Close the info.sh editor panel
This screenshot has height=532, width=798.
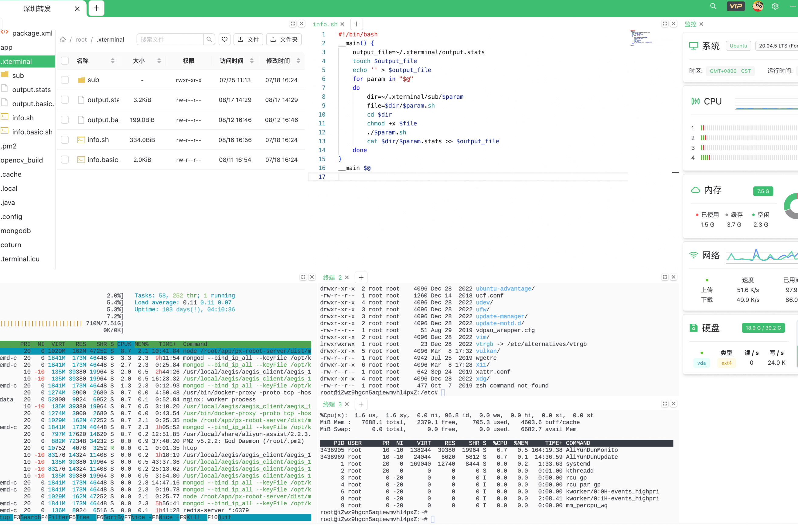coord(674,24)
